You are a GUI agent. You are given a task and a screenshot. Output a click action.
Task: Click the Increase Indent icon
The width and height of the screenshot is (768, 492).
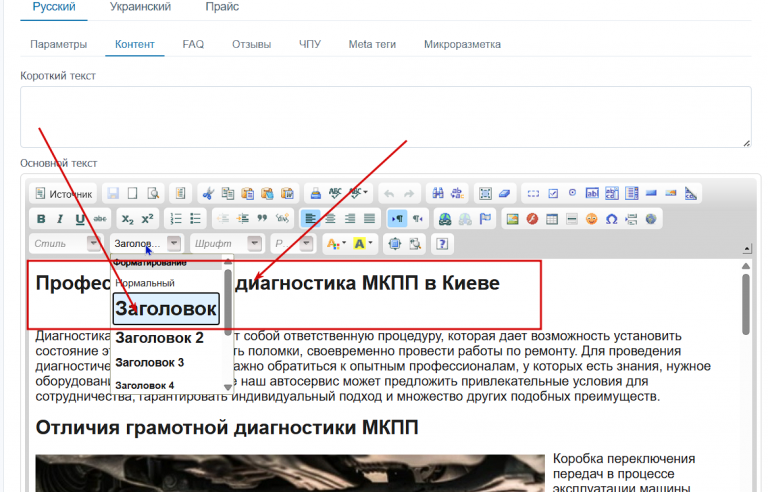coord(243,219)
